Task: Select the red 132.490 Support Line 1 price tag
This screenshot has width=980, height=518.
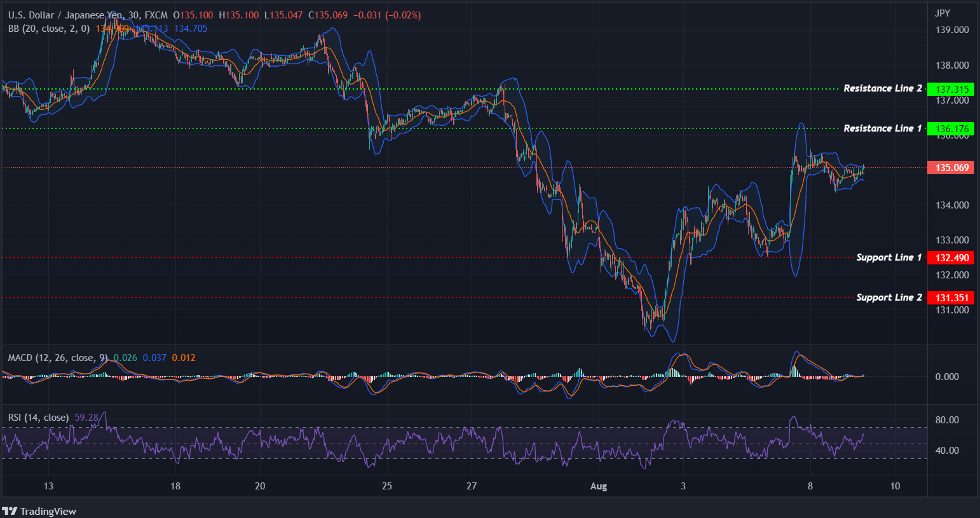Action: click(951, 257)
